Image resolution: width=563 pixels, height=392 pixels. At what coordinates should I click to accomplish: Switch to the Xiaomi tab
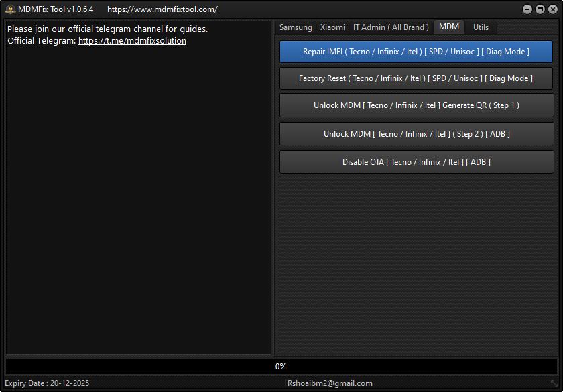[332, 27]
